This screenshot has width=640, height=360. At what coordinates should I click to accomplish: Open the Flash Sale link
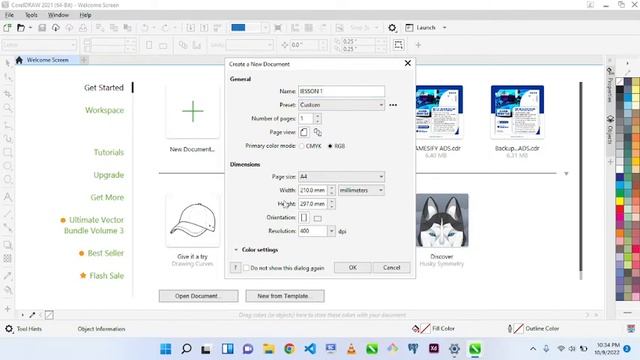point(106,276)
